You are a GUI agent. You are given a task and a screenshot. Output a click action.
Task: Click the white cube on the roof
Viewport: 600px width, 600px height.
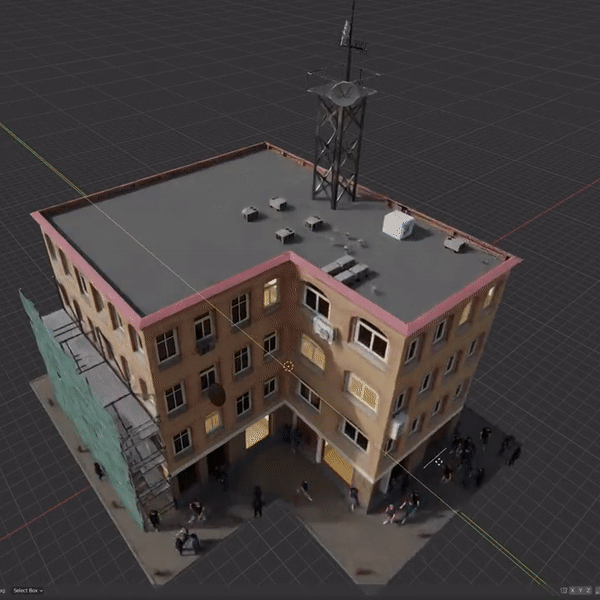398,225
